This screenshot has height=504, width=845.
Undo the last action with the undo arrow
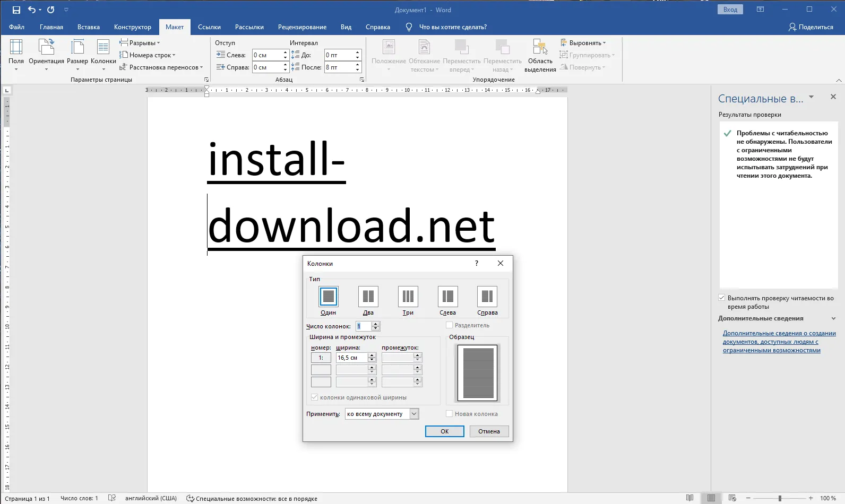pos(31,10)
